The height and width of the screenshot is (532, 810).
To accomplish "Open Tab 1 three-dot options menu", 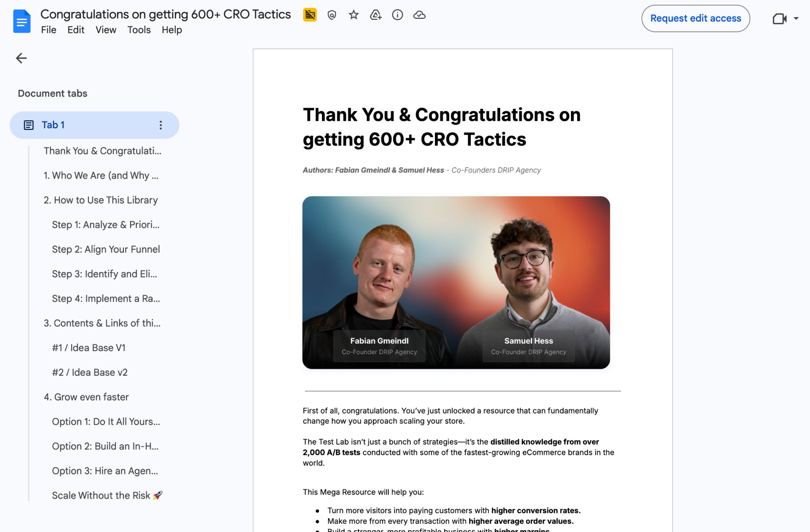I will pyautogui.click(x=161, y=125).
